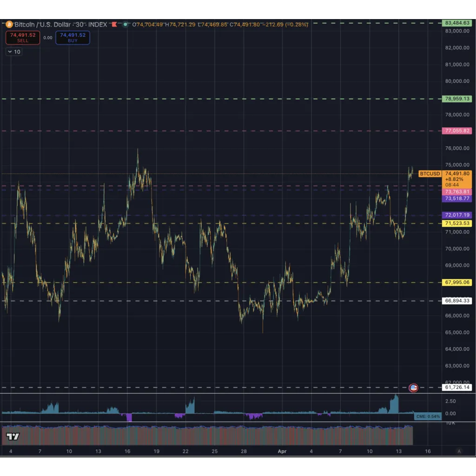Select the 77,055.82 pink price level label

(x=457, y=131)
